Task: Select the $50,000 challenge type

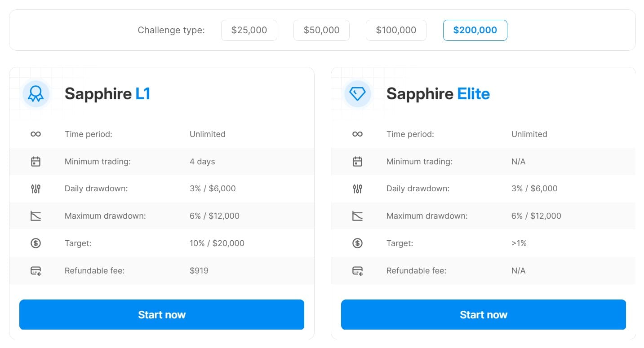Action: [x=321, y=30]
